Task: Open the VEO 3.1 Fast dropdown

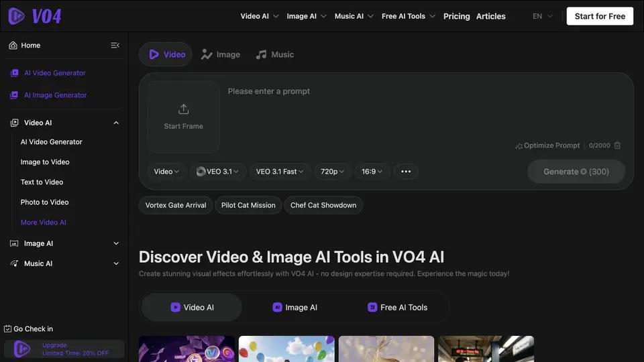Action: click(279, 172)
